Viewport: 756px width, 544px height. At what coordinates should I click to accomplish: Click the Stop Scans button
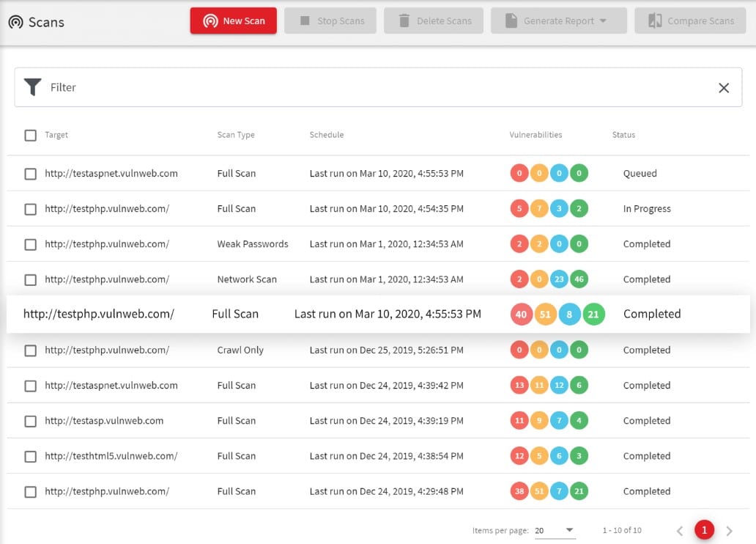[x=330, y=21]
